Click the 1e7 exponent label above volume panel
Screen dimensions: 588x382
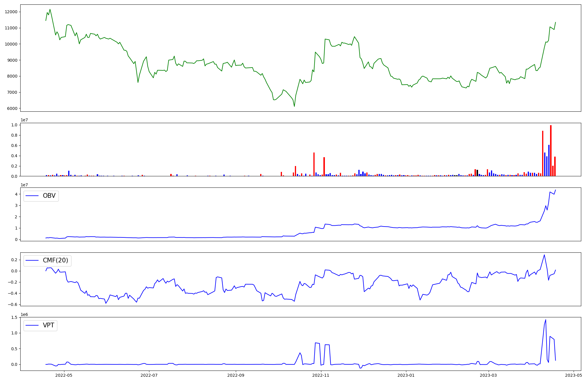click(x=24, y=120)
